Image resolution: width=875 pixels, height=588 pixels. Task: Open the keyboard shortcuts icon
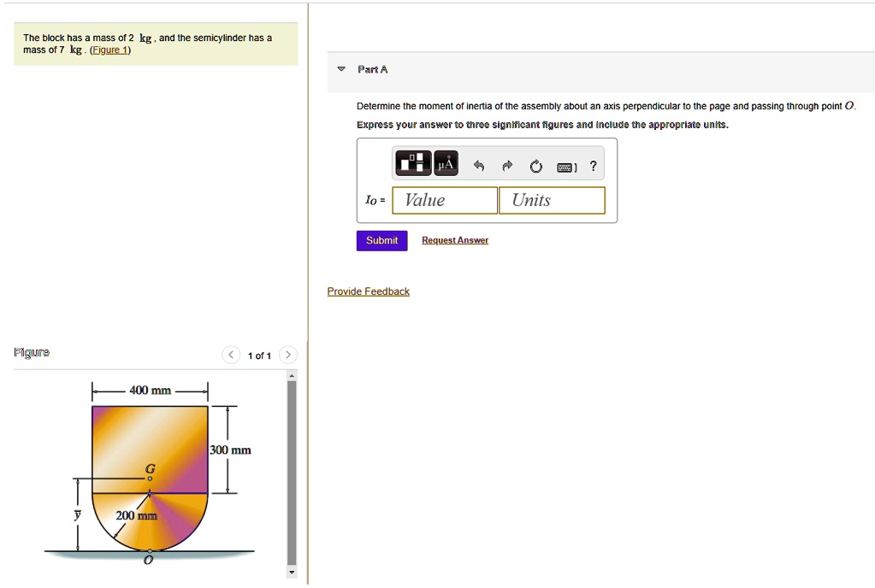[565, 167]
